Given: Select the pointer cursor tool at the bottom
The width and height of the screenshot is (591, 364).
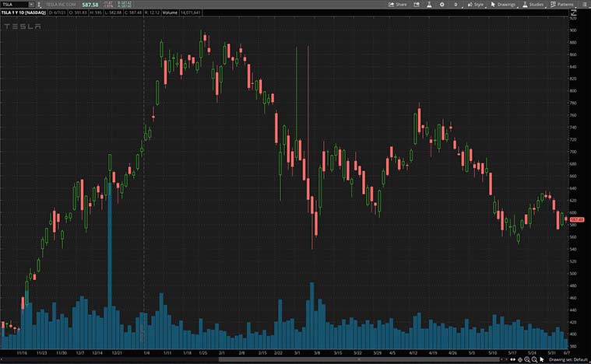Looking at the screenshot, I should click(x=542, y=359).
